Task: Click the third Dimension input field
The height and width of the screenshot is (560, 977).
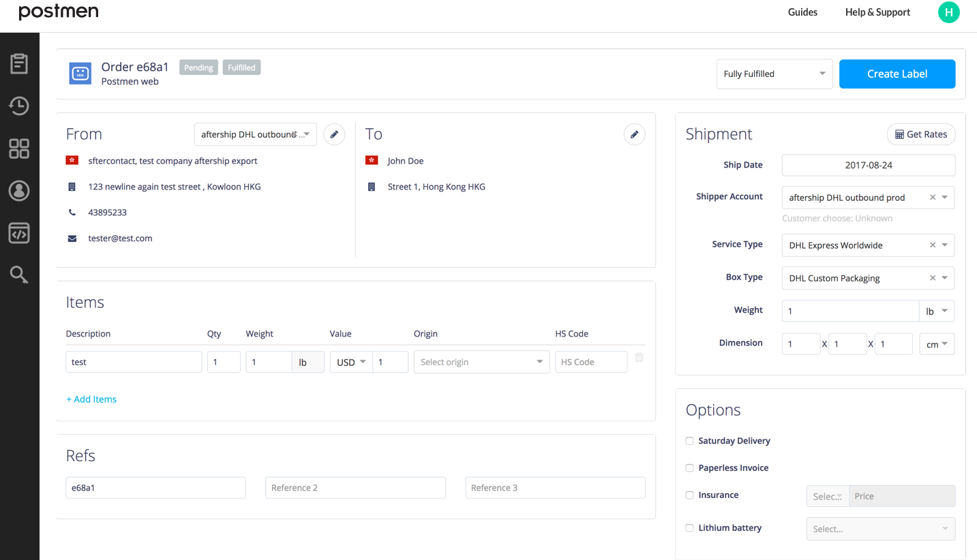Action: 894,344
